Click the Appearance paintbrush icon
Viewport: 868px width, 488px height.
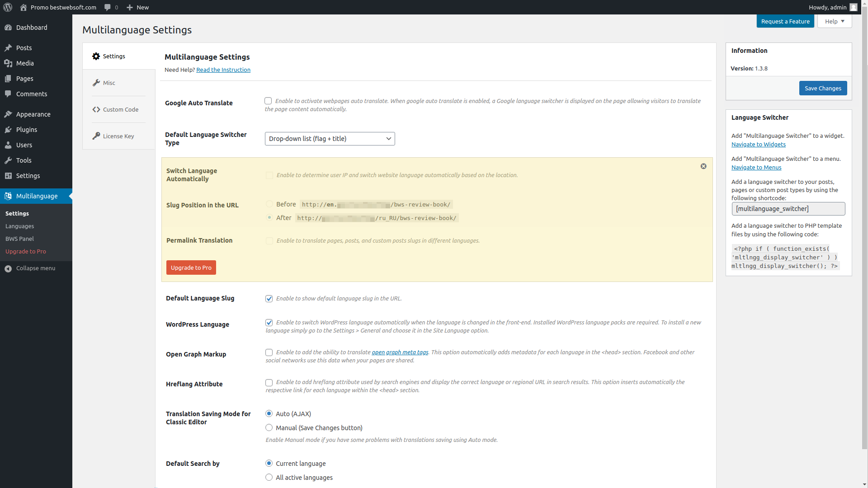(8, 114)
